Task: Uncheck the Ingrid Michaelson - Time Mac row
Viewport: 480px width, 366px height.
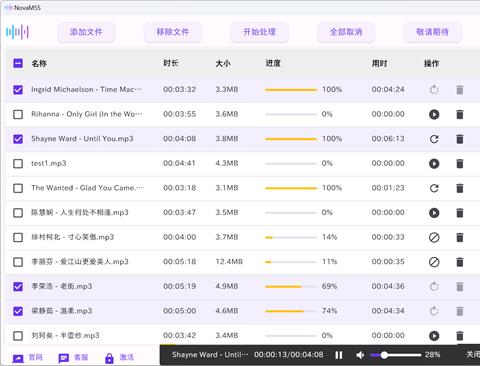Action: click(x=18, y=90)
